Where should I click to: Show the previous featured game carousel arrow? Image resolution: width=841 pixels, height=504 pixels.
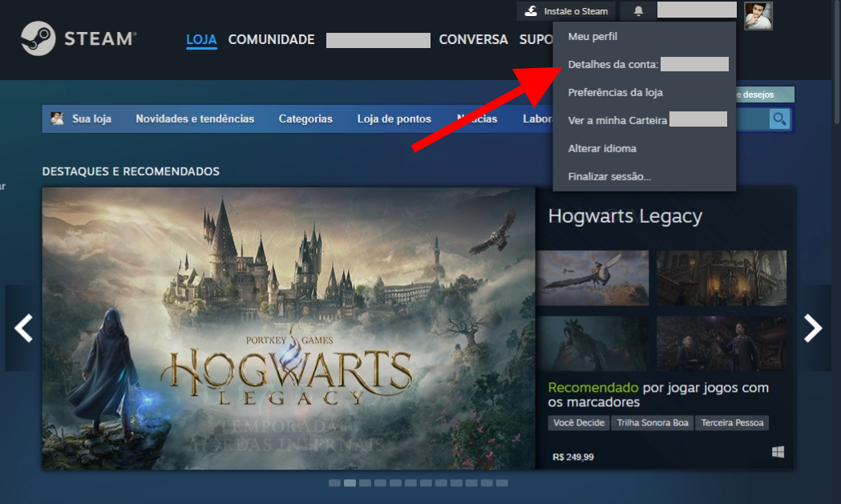[23, 329]
